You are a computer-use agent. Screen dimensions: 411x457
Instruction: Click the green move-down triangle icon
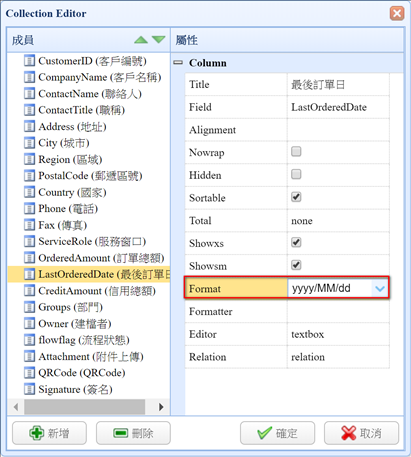[158, 40]
